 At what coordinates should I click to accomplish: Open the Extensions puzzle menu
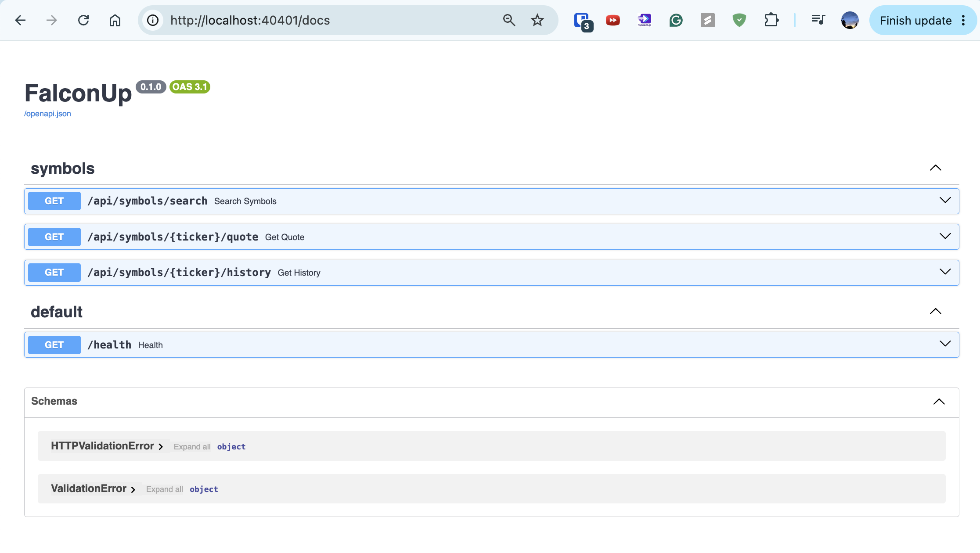(x=771, y=20)
